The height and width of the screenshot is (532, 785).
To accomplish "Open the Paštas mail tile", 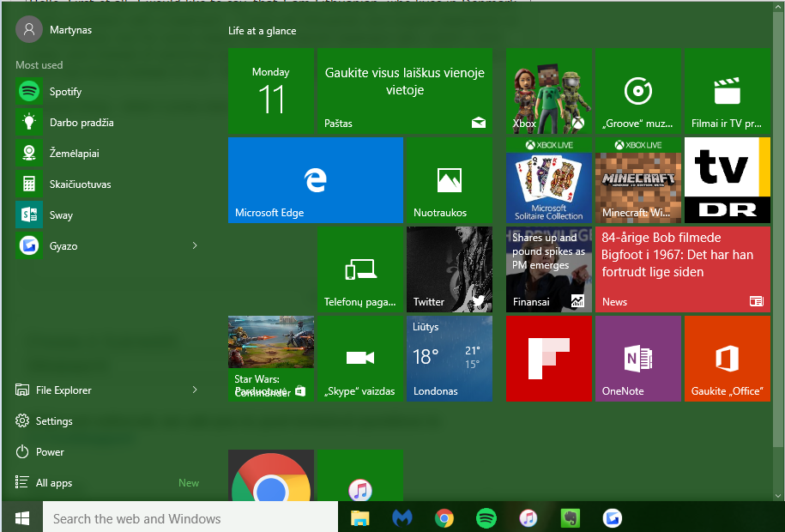I will 405,91.
